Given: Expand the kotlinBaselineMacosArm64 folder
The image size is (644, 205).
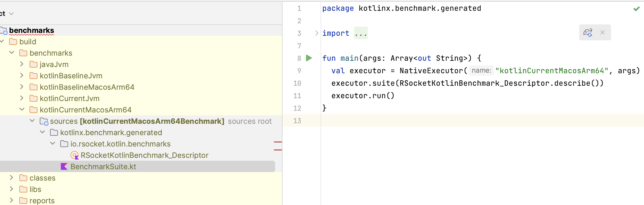Looking at the screenshot, I should 22,87.
